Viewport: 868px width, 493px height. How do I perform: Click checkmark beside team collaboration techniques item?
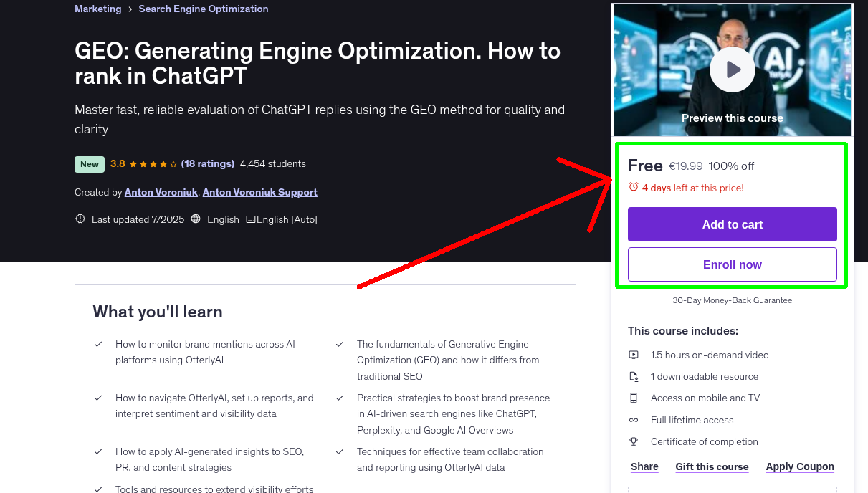tap(340, 451)
